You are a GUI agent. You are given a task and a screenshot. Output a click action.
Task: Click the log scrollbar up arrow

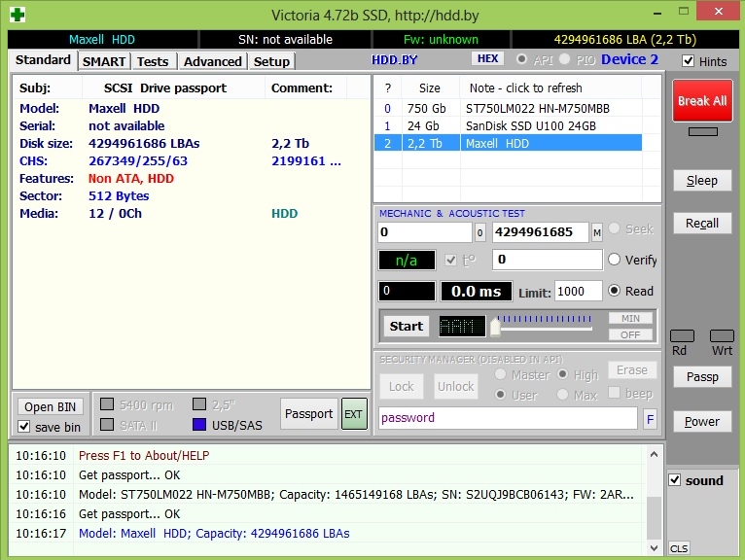coord(654,454)
